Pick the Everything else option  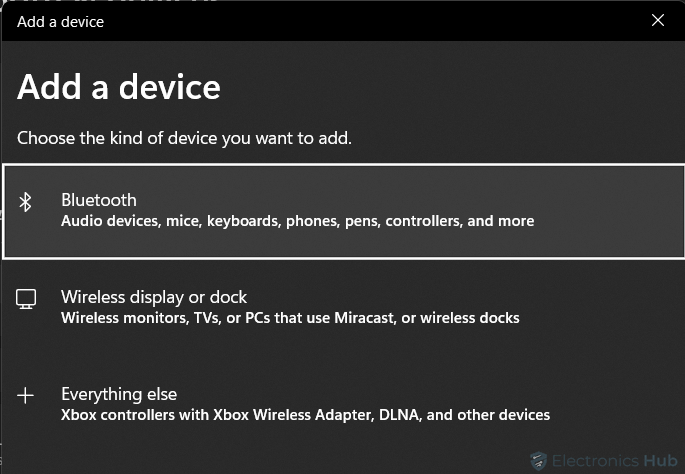(343, 404)
